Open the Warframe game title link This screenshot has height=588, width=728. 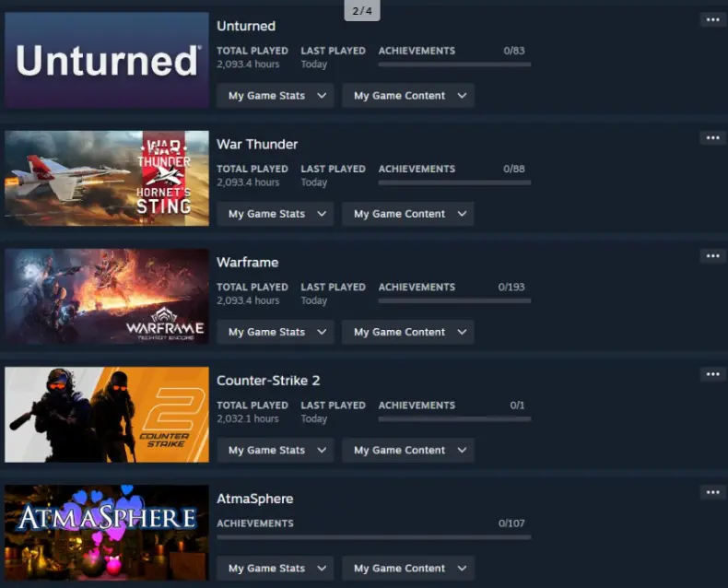coord(248,263)
